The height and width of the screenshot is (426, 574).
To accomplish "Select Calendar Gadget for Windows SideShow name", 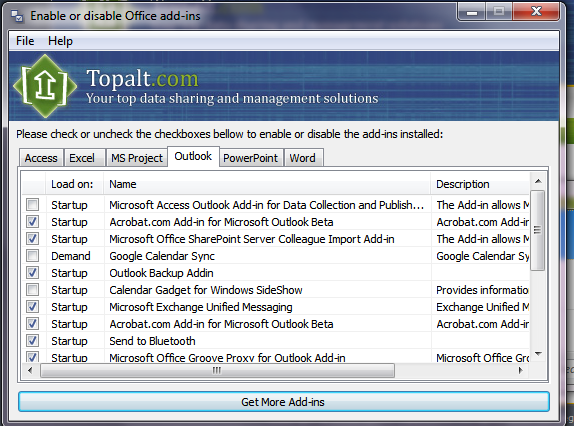I will click(x=206, y=290).
